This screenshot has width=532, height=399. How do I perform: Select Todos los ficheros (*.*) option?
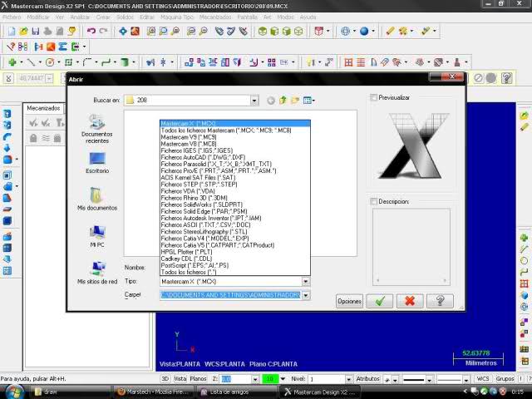(x=234, y=272)
